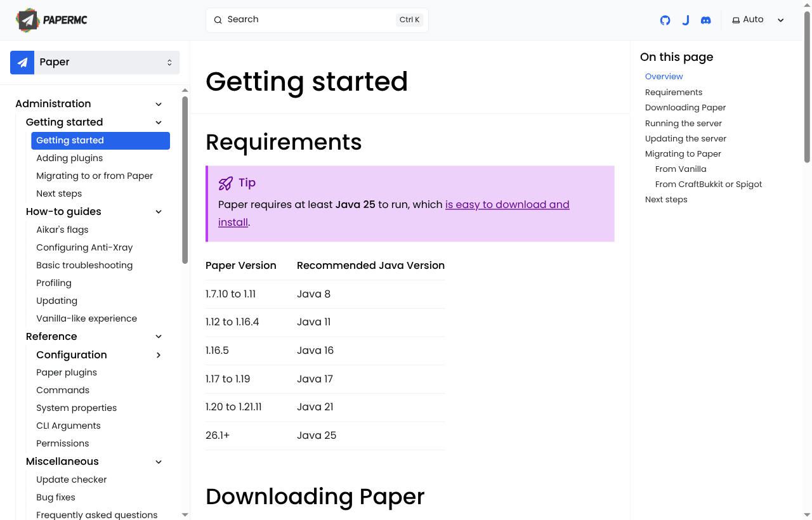Open Permissions reference page
Image resolution: width=812 pixels, height=520 pixels.
63,444
